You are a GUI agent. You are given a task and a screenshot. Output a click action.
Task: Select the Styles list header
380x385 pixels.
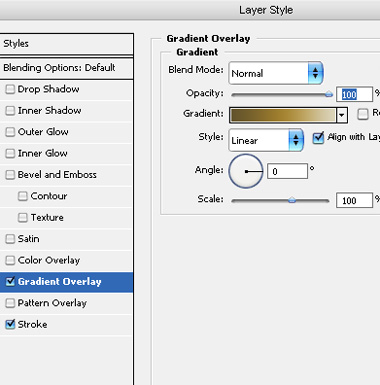(66, 44)
